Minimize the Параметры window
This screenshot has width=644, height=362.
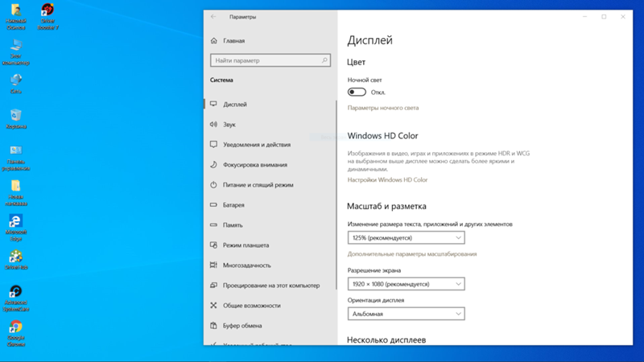(585, 17)
